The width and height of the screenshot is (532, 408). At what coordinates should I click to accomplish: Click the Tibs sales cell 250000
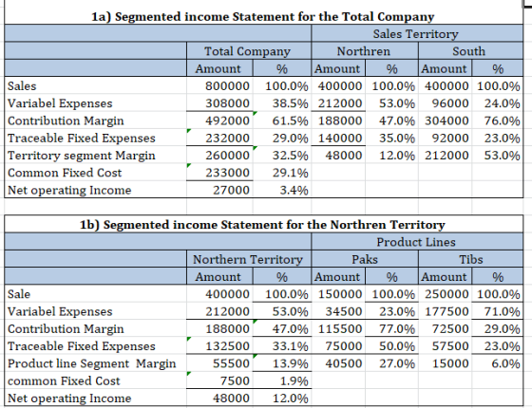pos(445,294)
